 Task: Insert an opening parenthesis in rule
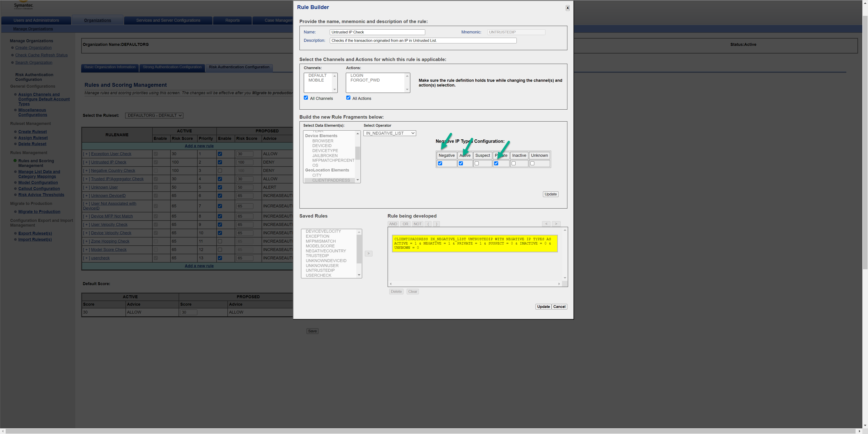428,224
